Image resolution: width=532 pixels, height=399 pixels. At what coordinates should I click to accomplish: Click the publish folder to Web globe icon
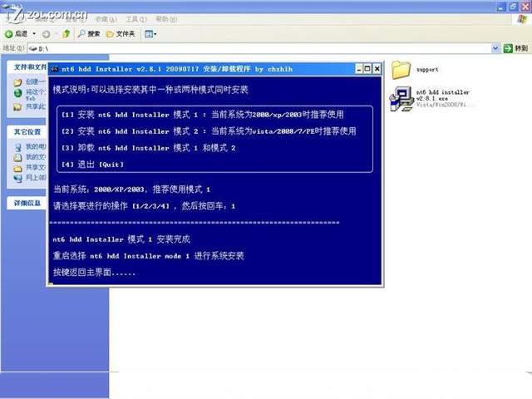17,93
